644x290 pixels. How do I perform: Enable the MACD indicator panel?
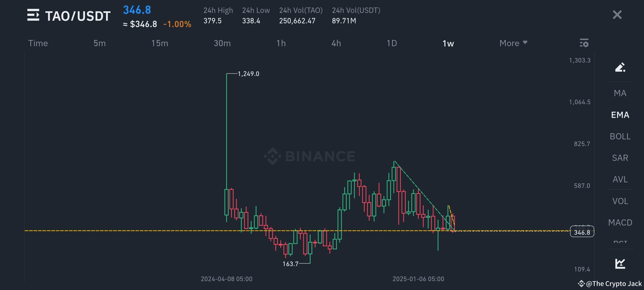click(x=620, y=222)
